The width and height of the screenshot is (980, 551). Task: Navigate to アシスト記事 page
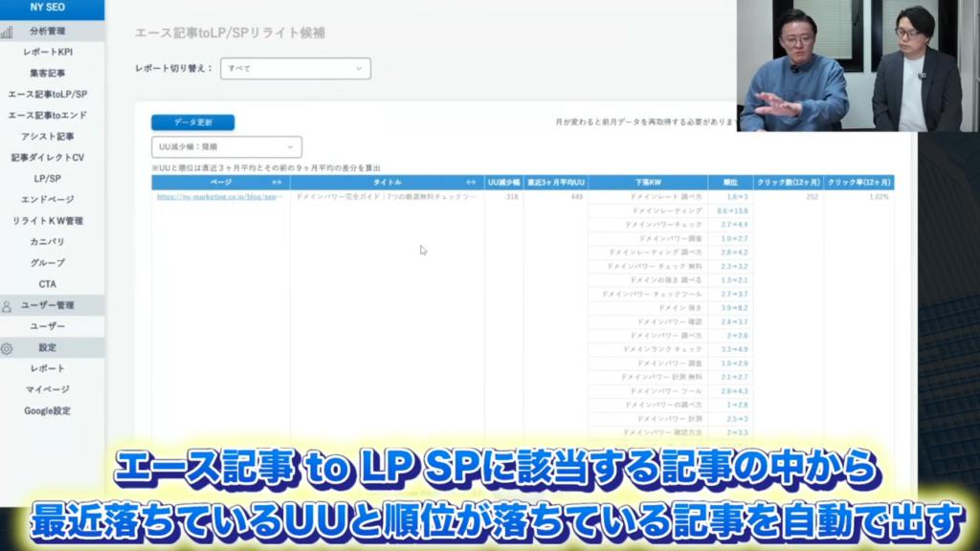[x=47, y=137]
